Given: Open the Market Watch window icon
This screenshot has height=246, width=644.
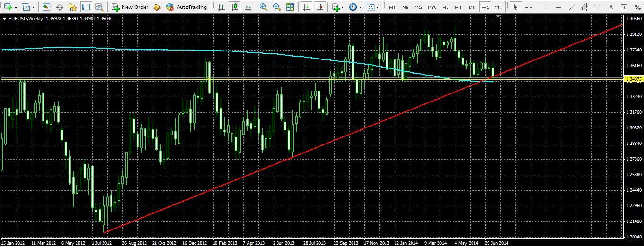Looking at the screenshot, I should pyautogui.click(x=46, y=7).
